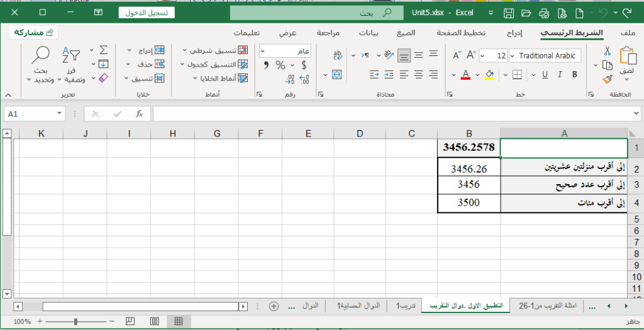
Task: Open the Traditional Arabic font dropdown
Action: pyautogui.click(x=546, y=56)
